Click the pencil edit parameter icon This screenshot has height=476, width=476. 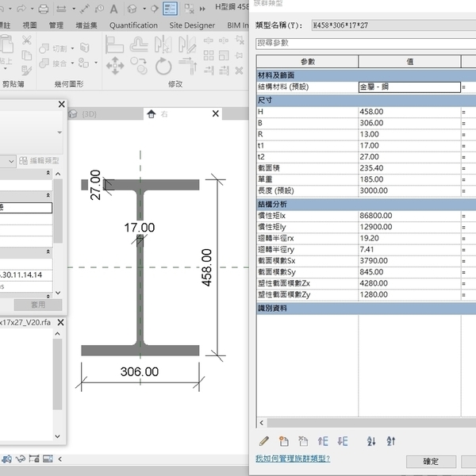pyautogui.click(x=264, y=441)
